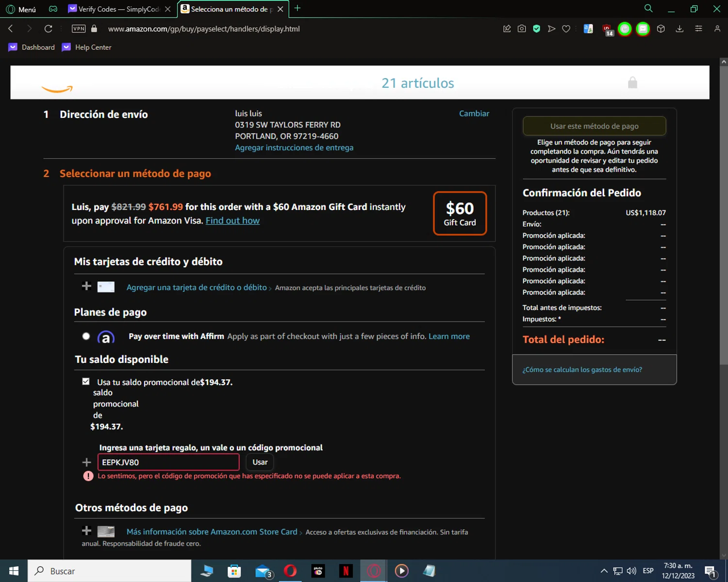Click the pinboard share icon in address bar
Screen dimensions: 728x582
click(507, 29)
